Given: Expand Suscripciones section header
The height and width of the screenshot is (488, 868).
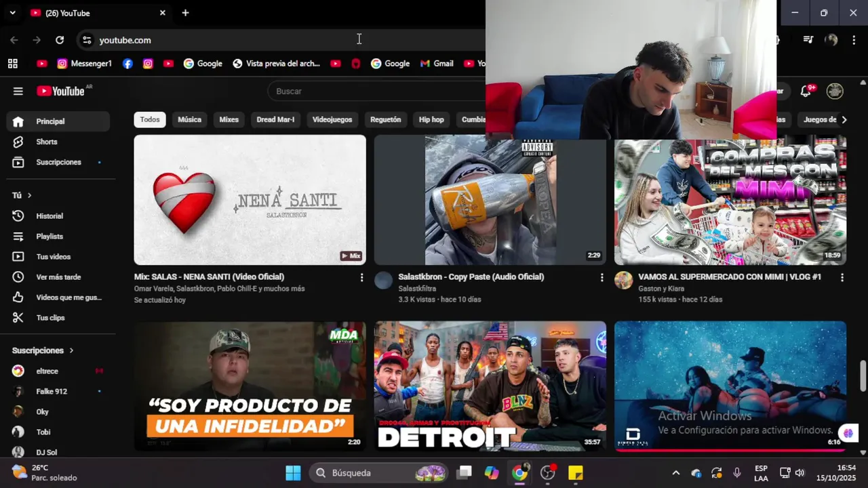Looking at the screenshot, I should (x=43, y=350).
